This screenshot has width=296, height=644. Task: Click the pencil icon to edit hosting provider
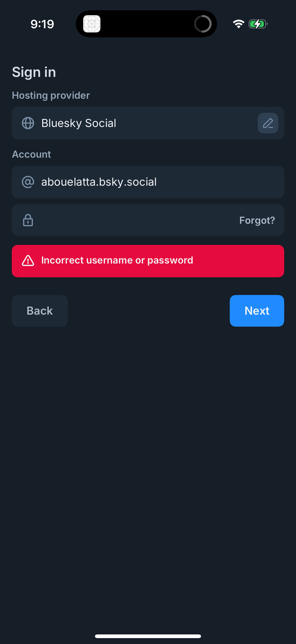(x=268, y=123)
